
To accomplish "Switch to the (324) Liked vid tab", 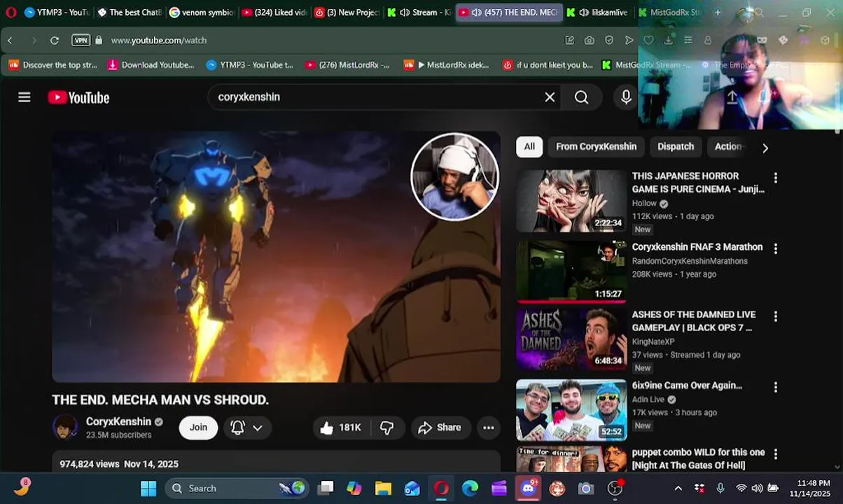I will pos(274,13).
